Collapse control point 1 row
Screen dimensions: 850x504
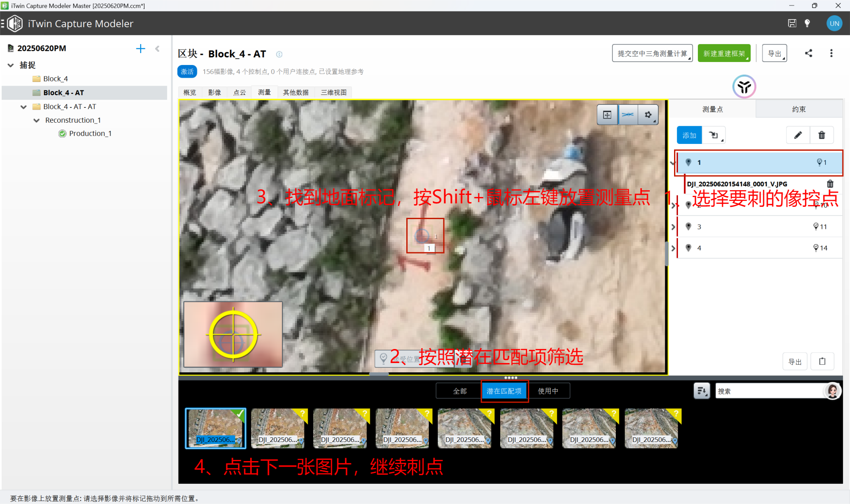click(673, 163)
